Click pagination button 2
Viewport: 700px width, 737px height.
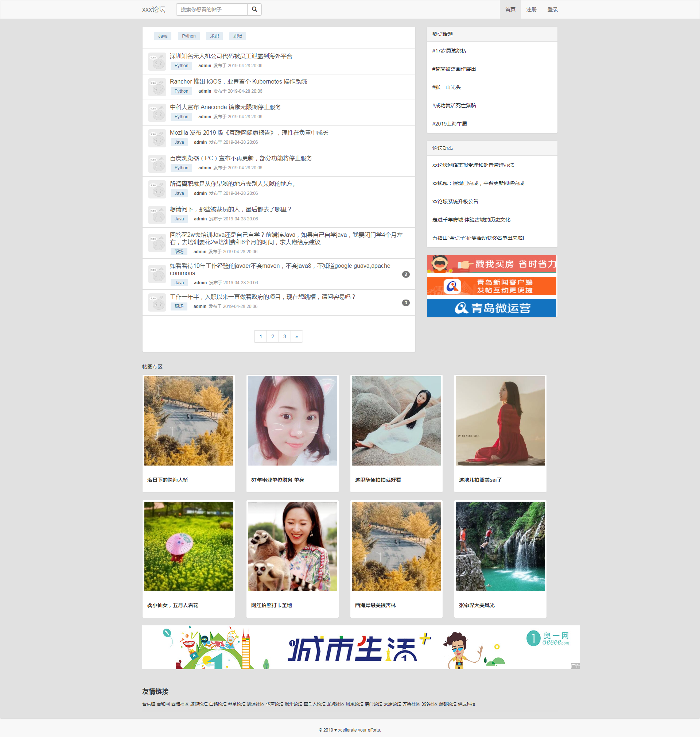[x=273, y=336]
